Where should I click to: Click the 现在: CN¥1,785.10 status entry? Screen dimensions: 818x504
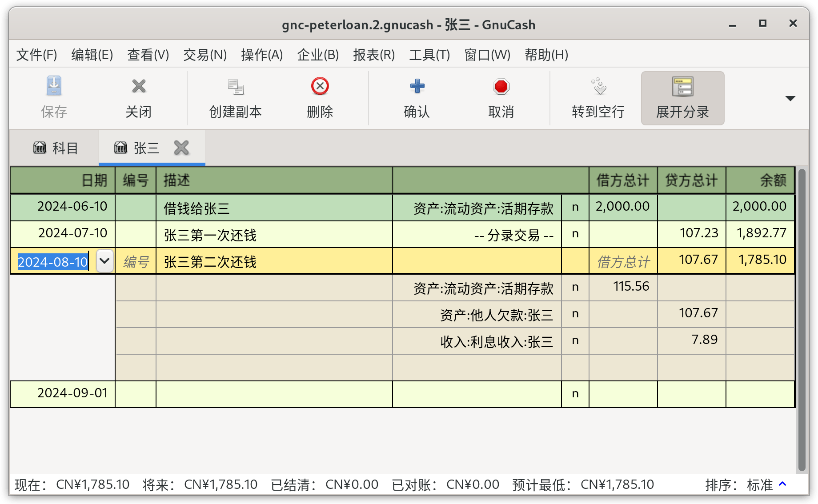pos(72,484)
